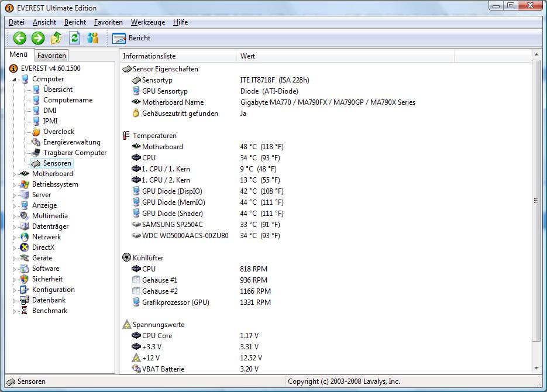Click the Bericht report toolbar button
The height and width of the screenshot is (392, 547).
132,38
